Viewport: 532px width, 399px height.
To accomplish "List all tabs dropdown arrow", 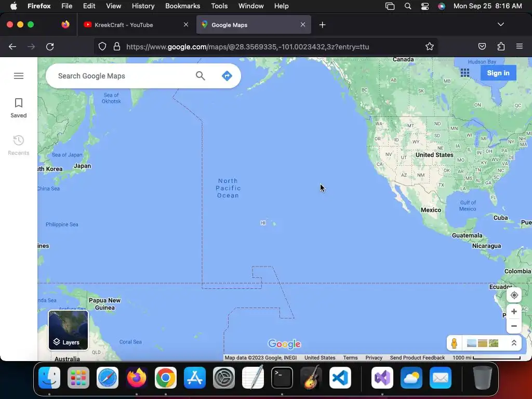I will click(500, 24).
